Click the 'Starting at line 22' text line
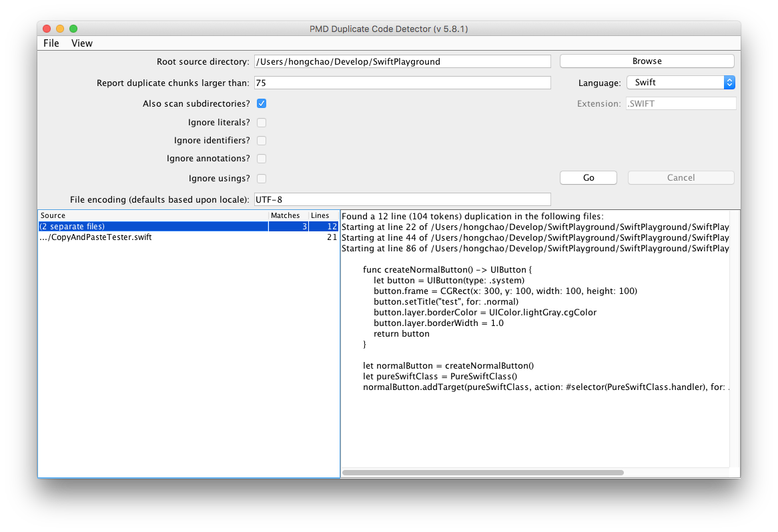 [x=535, y=227]
